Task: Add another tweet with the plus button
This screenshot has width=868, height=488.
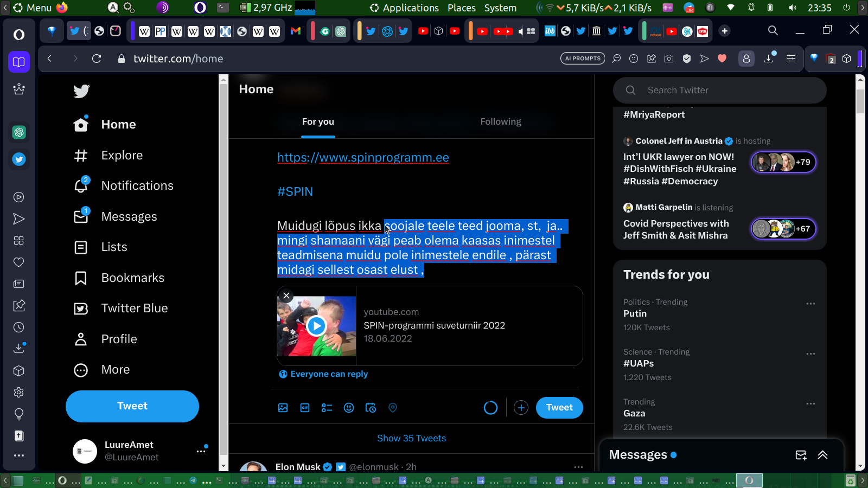Action: click(x=521, y=408)
